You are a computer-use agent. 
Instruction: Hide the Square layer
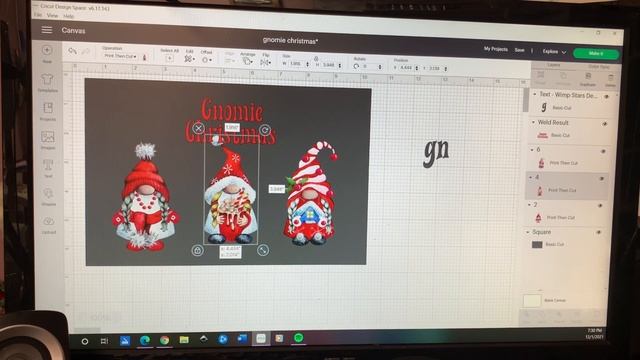click(x=598, y=232)
